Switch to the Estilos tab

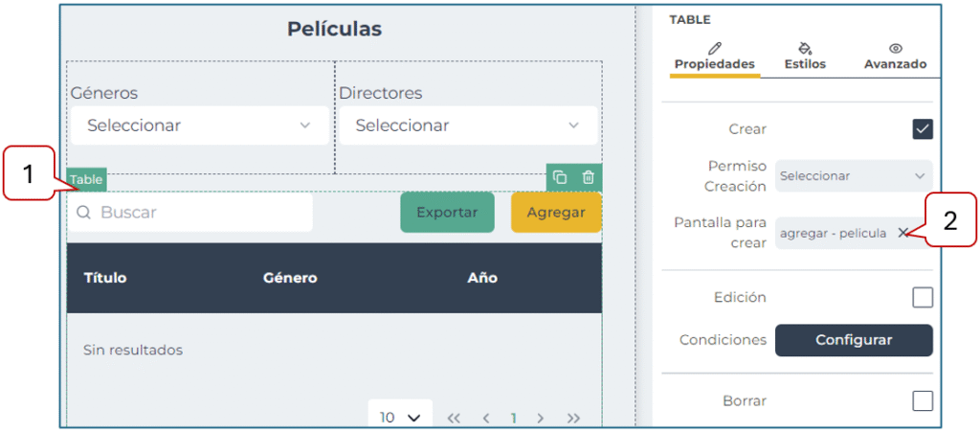pos(804,56)
